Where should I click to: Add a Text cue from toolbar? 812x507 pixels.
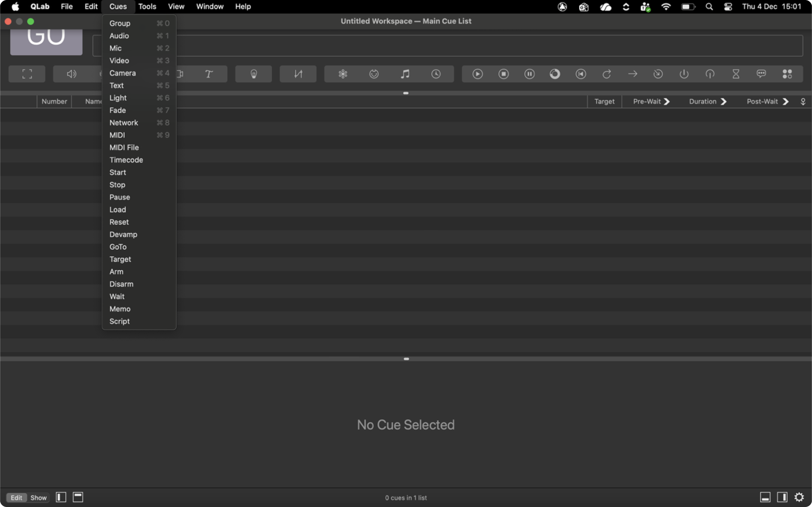pyautogui.click(x=209, y=74)
